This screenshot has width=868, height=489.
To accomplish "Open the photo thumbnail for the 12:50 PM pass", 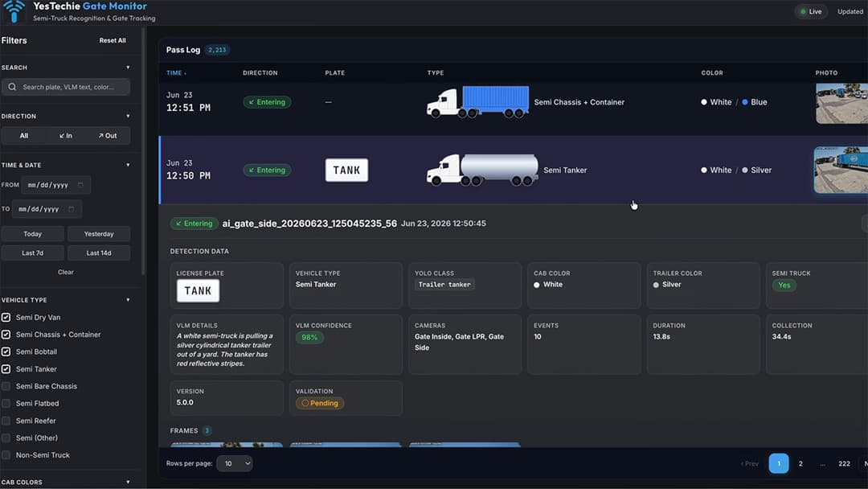I will (841, 170).
